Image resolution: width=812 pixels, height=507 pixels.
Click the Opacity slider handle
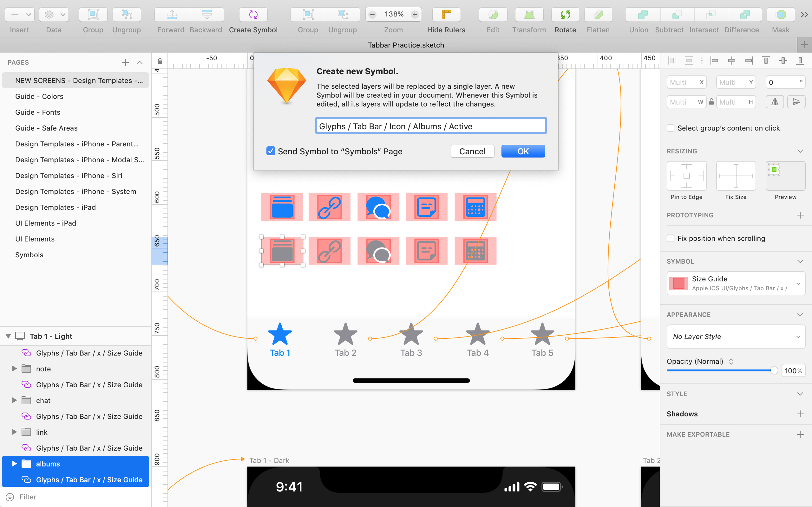[x=773, y=370]
